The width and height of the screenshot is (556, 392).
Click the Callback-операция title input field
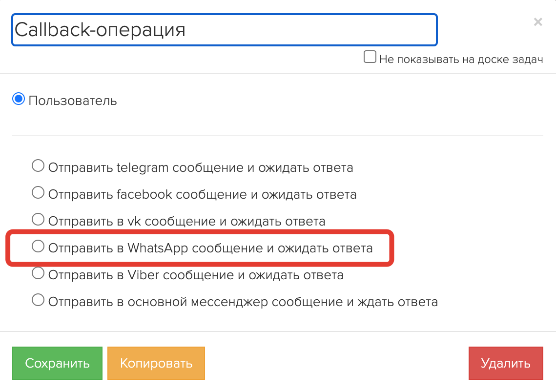[224, 30]
